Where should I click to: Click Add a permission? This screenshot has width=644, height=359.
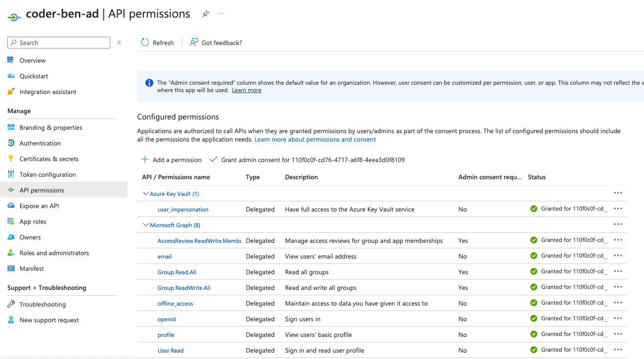171,159
